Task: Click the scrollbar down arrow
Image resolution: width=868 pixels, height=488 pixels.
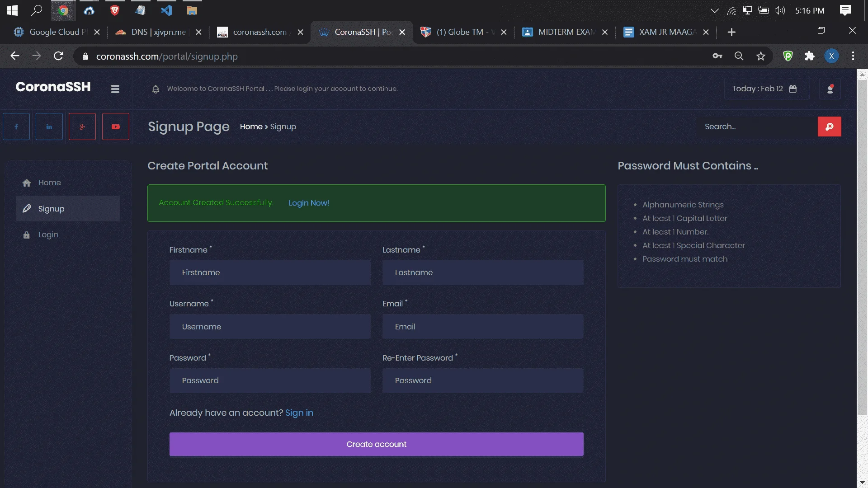Action: 862,483
